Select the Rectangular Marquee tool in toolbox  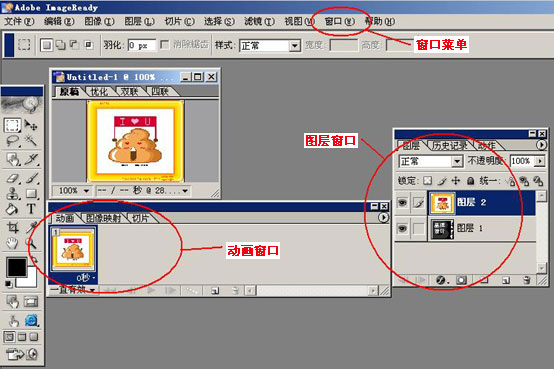pyautogui.click(x=12, y=125)
